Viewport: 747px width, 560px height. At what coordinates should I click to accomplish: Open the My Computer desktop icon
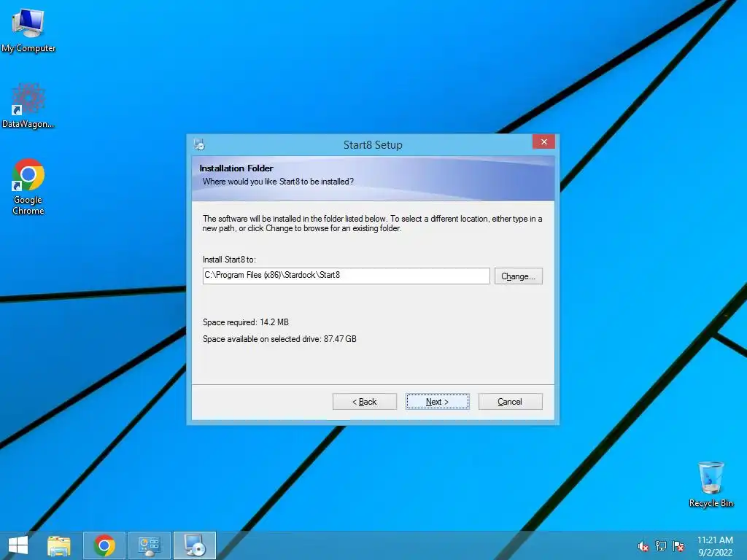28,30
